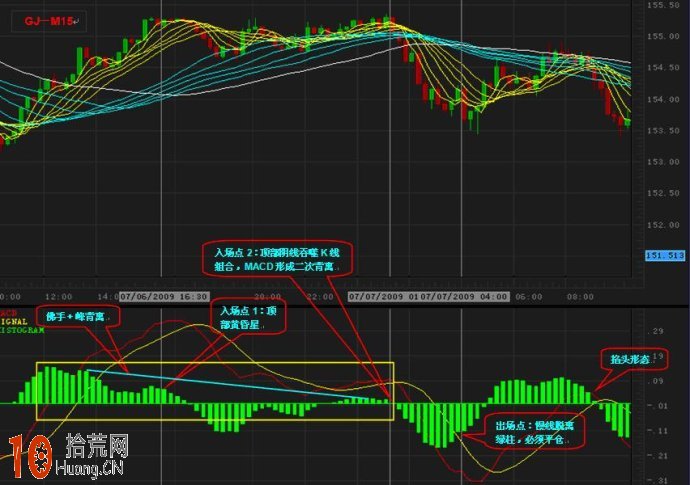Click the -.21 MACD scale value

(x=657, y=456)
